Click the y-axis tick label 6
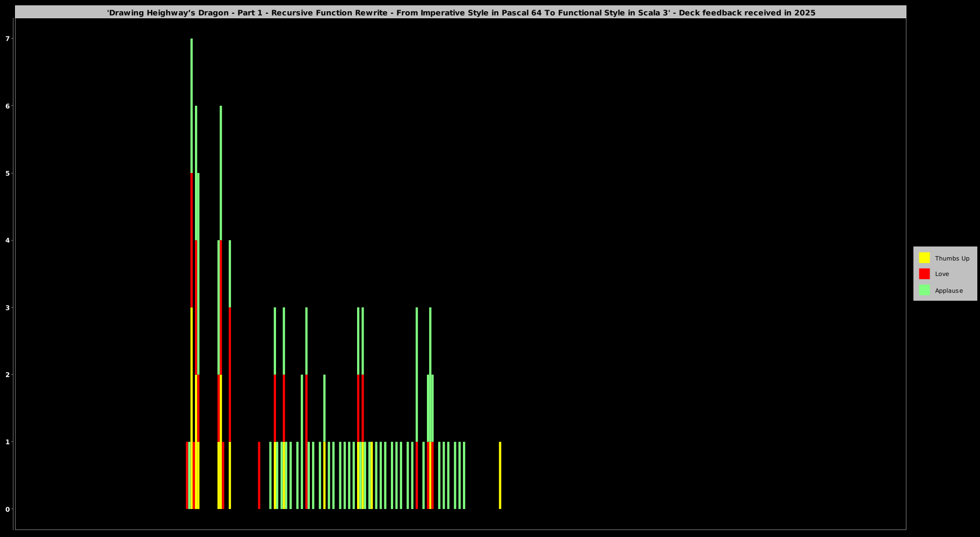 pos(8,106)
